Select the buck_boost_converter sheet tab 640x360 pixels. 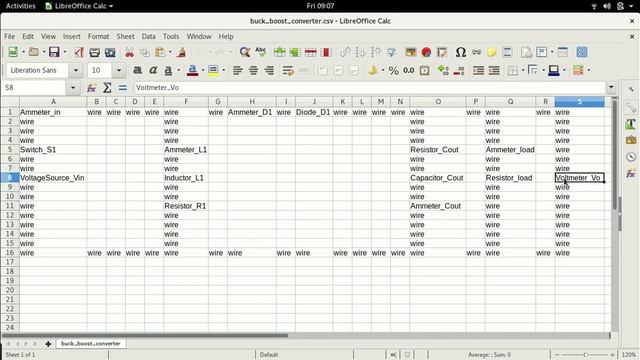coord(91,344)
